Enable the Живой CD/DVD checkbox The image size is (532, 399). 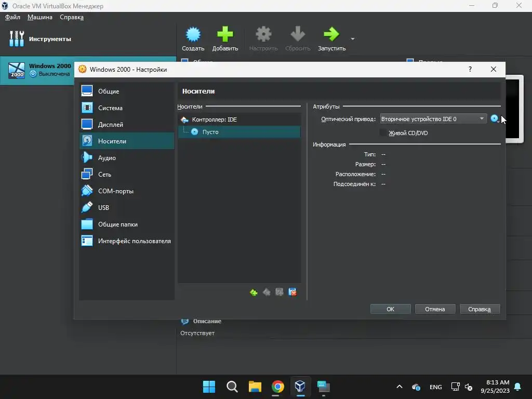[383, 133]
